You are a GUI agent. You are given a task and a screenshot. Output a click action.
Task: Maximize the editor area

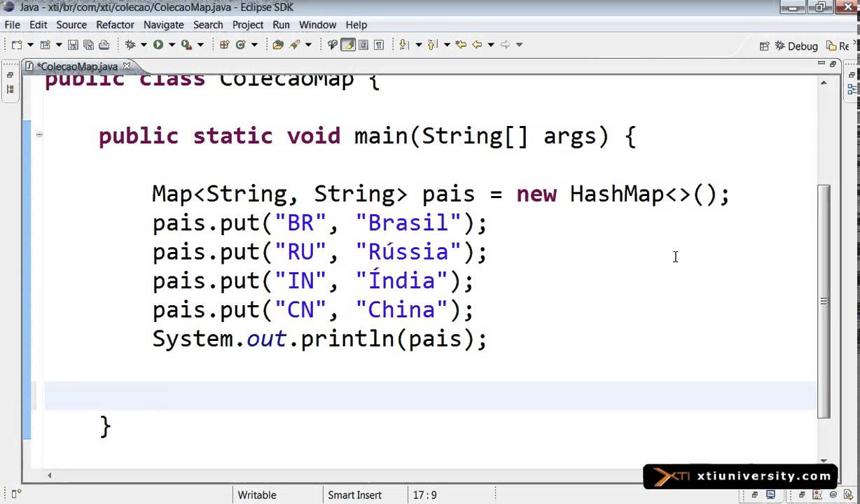pos(833,64)
